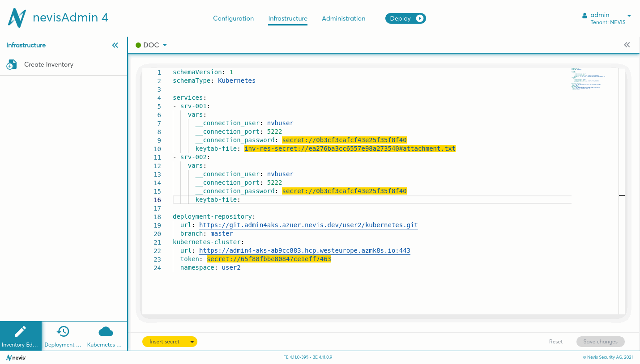Switch to the Administration tab

click(343, 18)
